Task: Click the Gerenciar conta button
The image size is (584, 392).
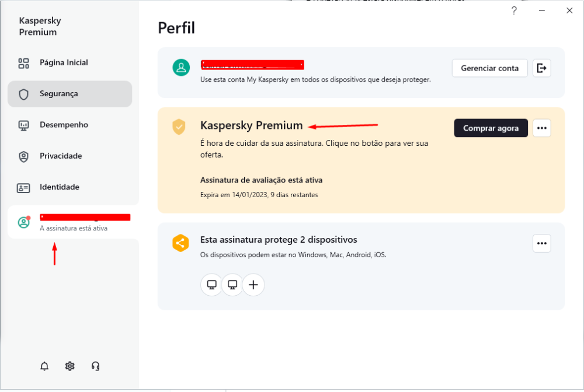Action: [x=489, y=68]
